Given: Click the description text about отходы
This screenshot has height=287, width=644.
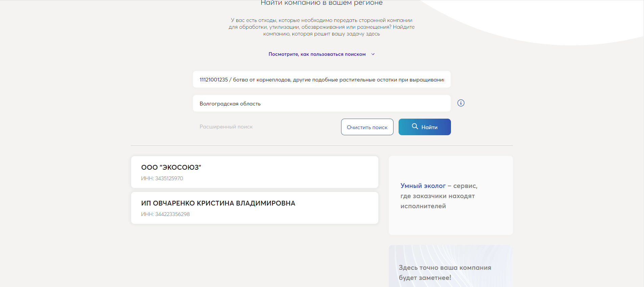Looking at the screenshot, I should (x=321, y=27).
